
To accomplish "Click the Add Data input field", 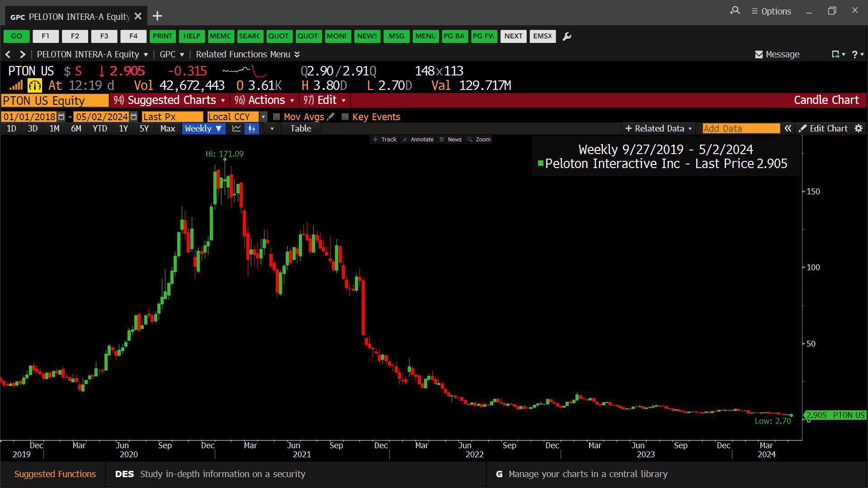I will point(741,129).
